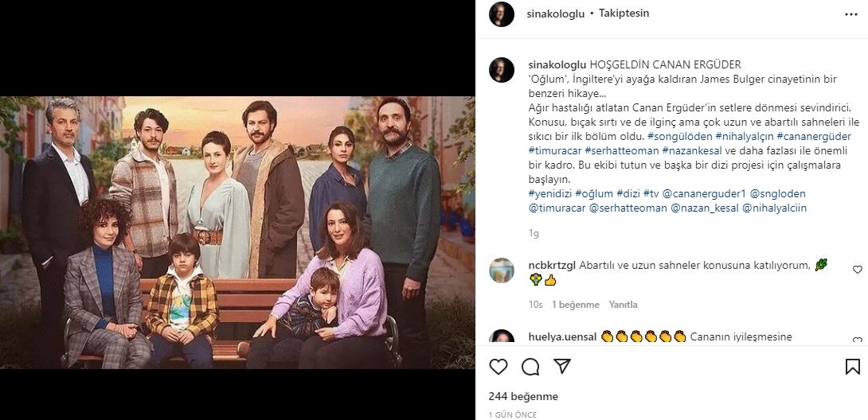Screen dimensions: 868x420
Task: Reply to ncbkrtzgl comment with Yanıtla
Action: coord(624,305)
